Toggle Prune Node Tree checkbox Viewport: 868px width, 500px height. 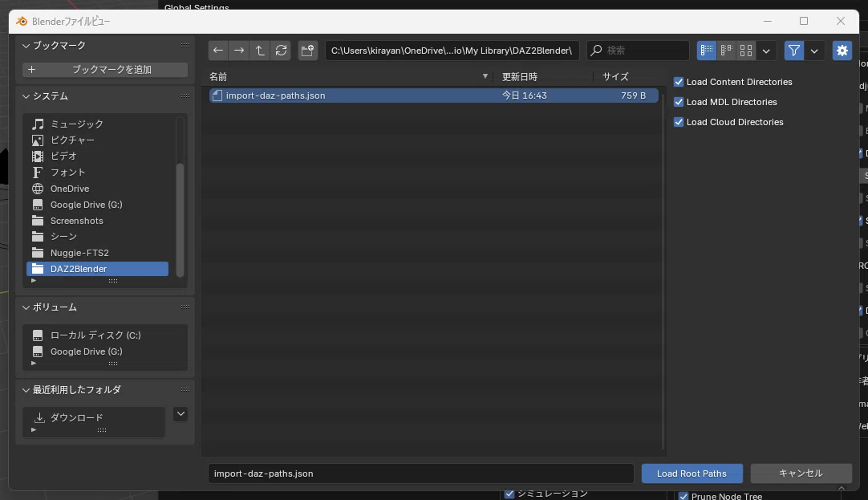pyautogui.click(x=683, y=496)
